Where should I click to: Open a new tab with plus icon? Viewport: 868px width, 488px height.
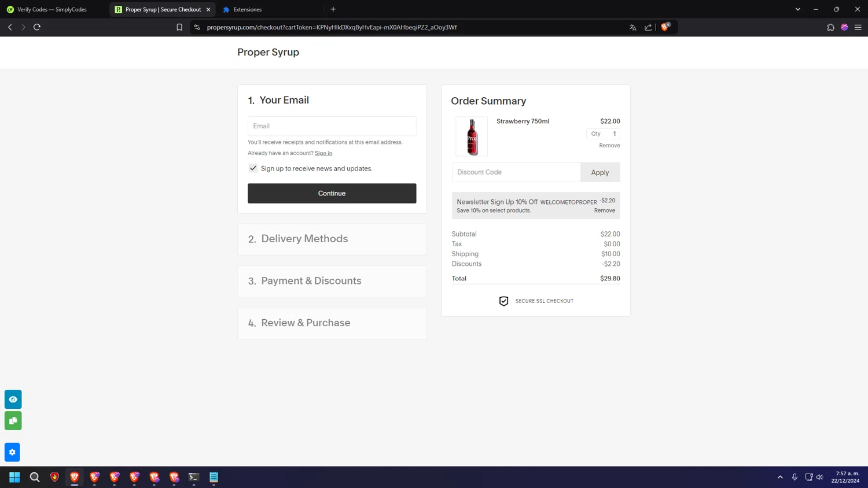pyautogui.click(x=333, y=9)
